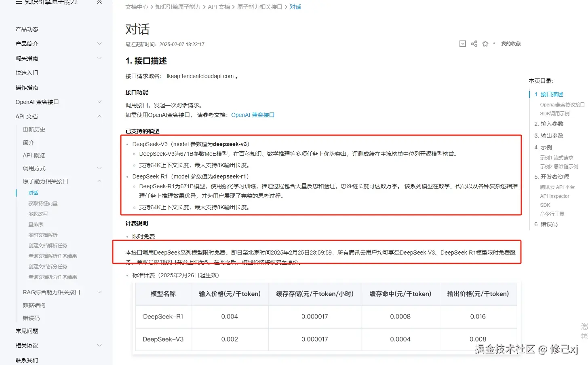The image size is (588, 365).
Task: Expand 产品简介 chevron
Action: pyautogui.click(x=99, y=44)
